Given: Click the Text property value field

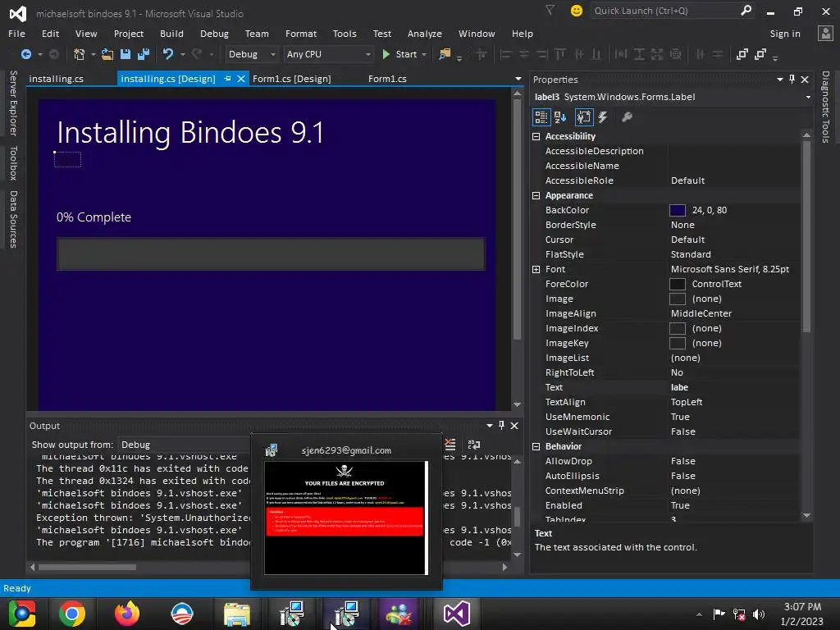Looking at the screenshot, I should [x=734, y=387].
